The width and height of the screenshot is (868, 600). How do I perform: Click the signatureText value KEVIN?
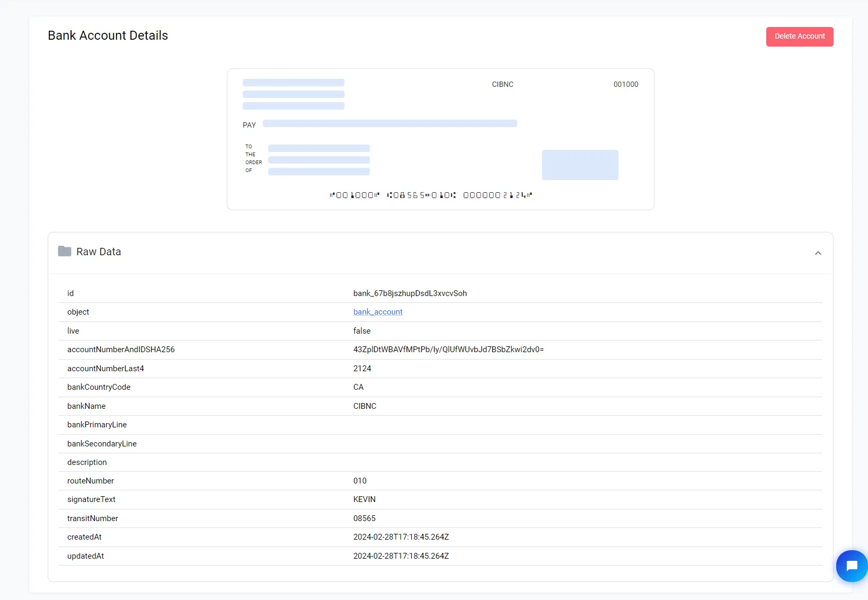(364, 499)
